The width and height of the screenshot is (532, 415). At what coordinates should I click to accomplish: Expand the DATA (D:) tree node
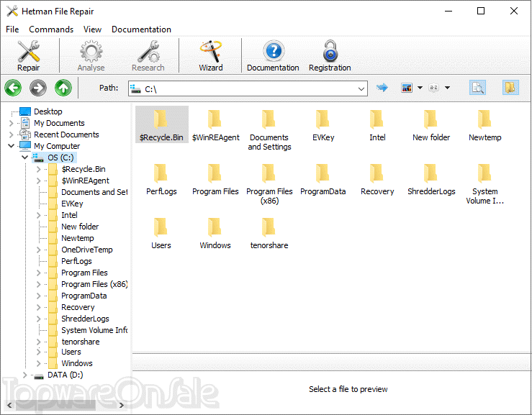(x=24, y=375)
